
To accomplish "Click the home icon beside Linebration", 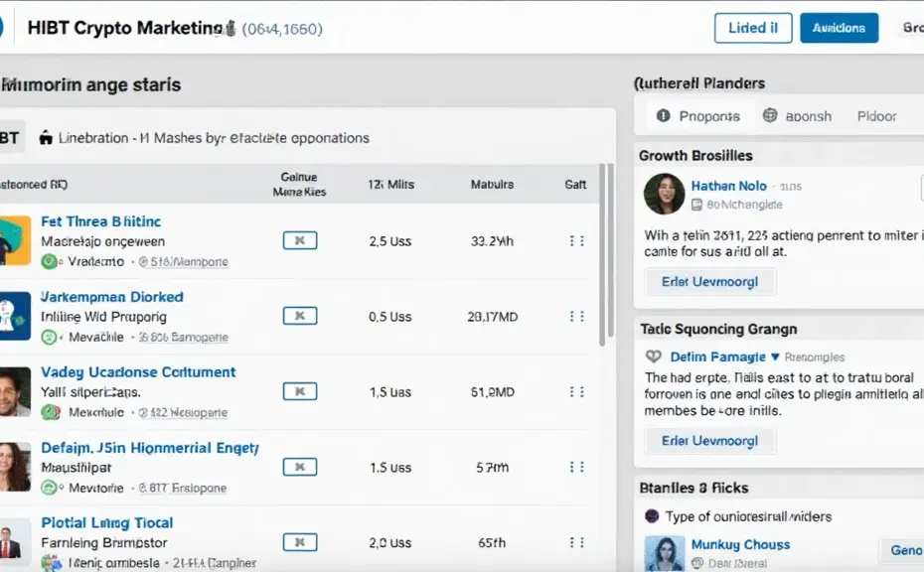I will click(x=46, y=139).
